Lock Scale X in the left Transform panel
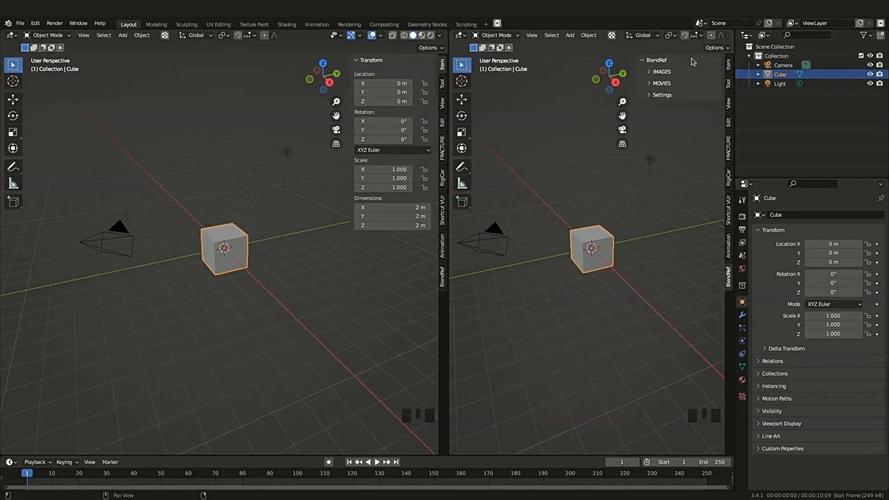This screenshot has width=889, height=500. click(424, 170)
